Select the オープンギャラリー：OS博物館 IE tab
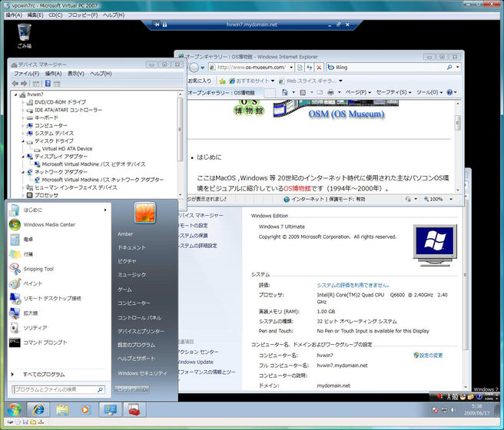 click(x=221, y=93)
